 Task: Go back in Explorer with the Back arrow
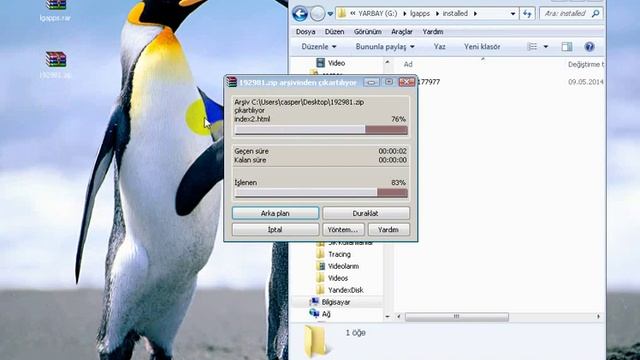click(x=300, y=14)
